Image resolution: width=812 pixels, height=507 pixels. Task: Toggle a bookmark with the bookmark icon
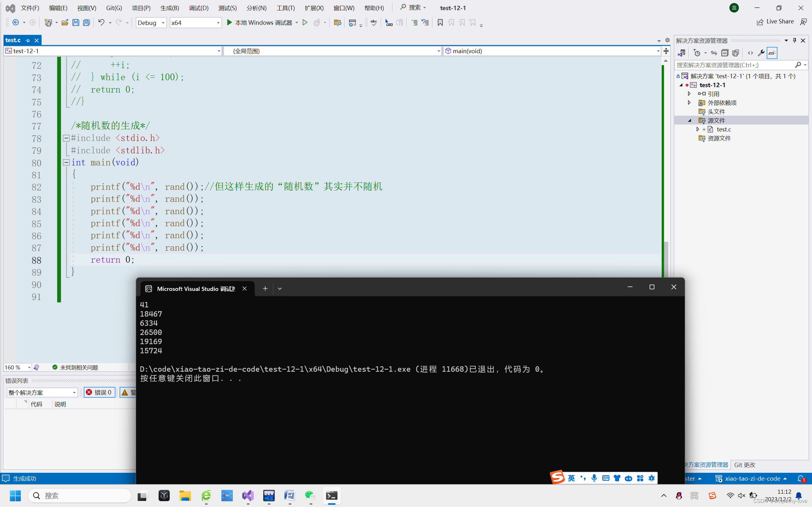440,22
